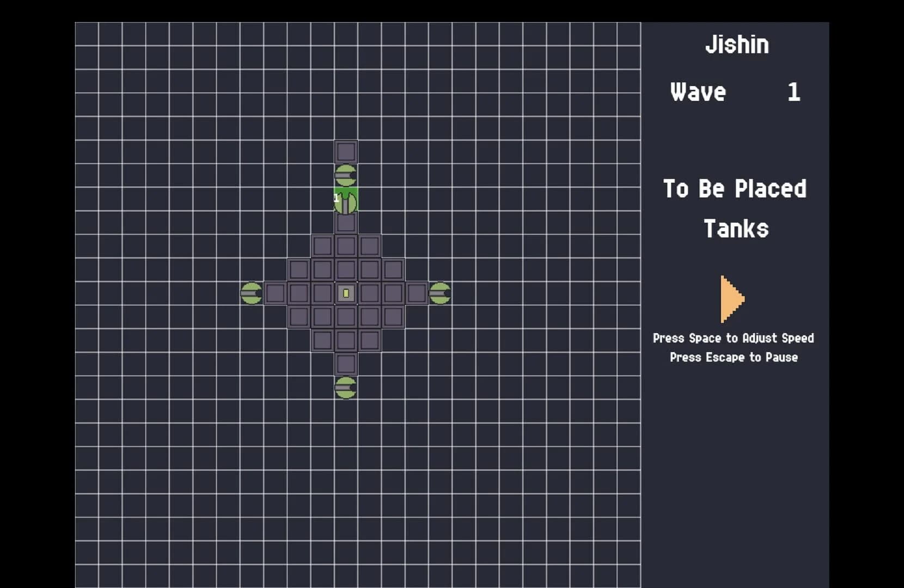Select the yellow base block at the diamond center
This screenshot has height=588, width=904.
tap(346, 293)
